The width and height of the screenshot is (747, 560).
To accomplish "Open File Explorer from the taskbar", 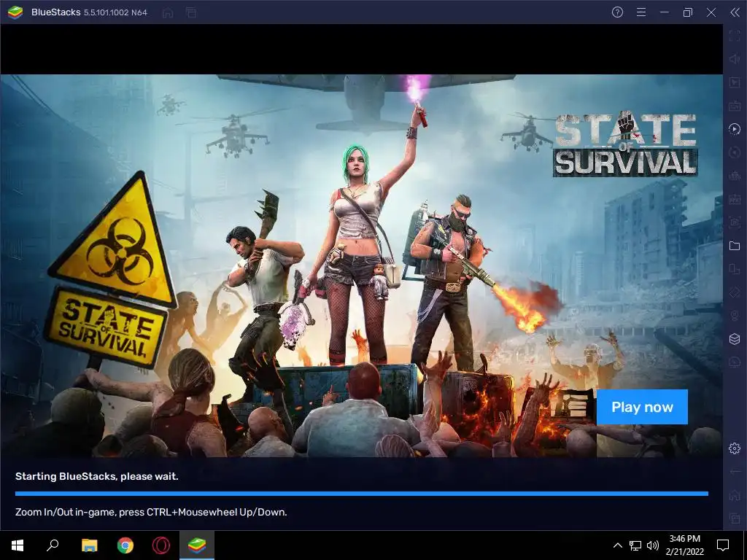I will [89, 545].
